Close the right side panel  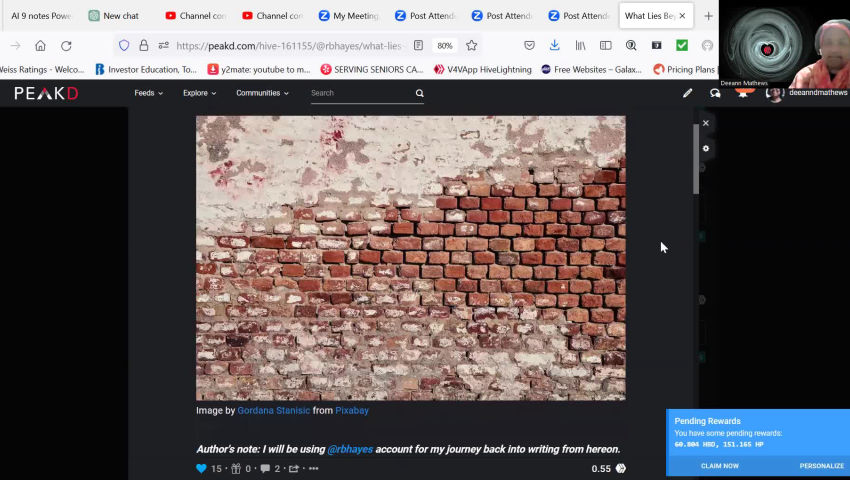tap(706, 123)
